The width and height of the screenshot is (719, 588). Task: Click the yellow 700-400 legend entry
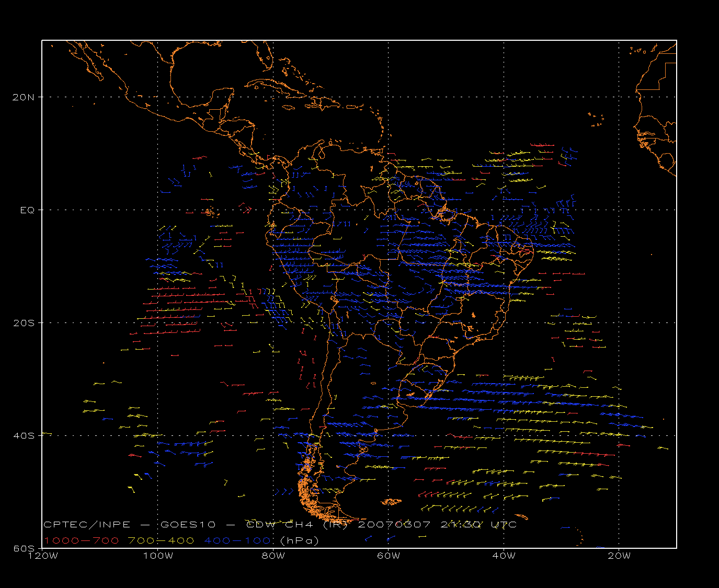[161, 540]
